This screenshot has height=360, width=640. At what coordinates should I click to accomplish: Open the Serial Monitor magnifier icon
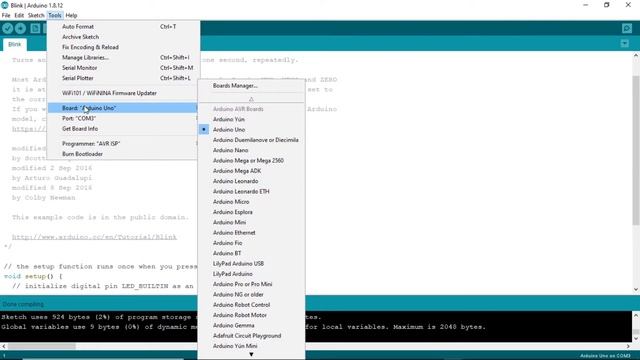627,28
